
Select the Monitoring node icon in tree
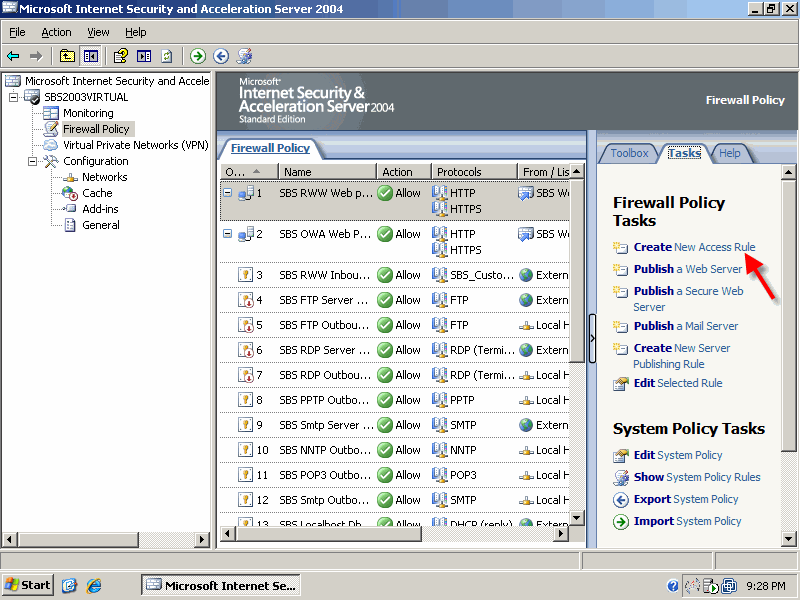[51, 113]
